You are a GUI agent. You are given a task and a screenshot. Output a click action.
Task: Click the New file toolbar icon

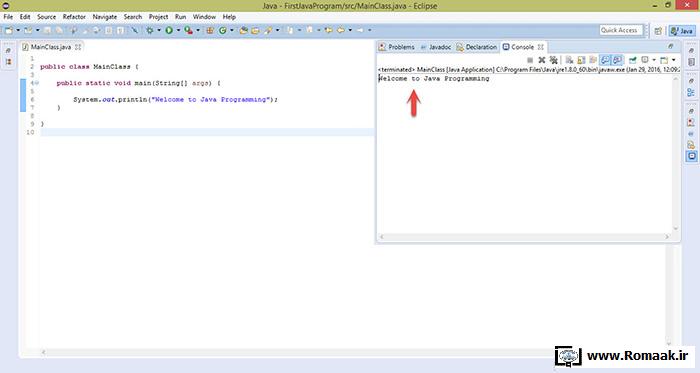click(8, 30)
